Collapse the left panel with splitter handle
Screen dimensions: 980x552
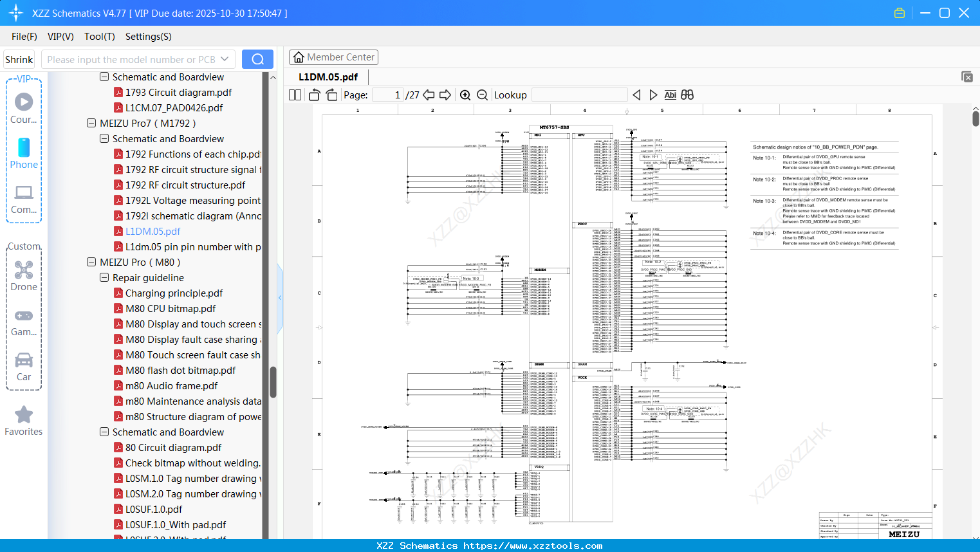[x=280, y=298]
